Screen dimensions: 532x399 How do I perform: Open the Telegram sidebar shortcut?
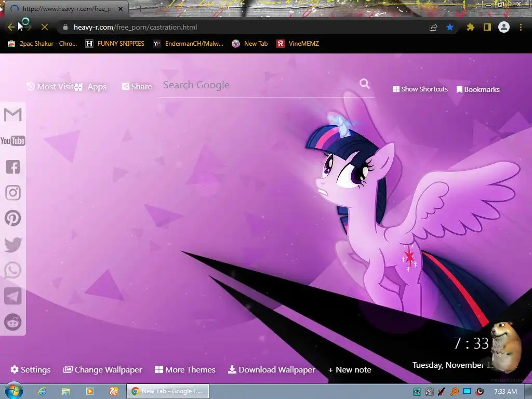[x=13, y=296]
